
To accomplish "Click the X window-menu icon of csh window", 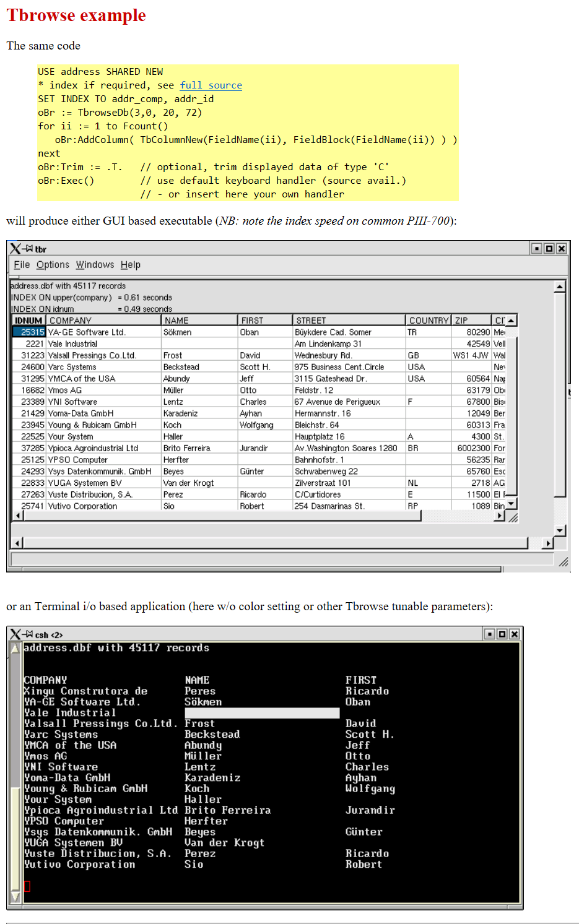I will point(15,634).
